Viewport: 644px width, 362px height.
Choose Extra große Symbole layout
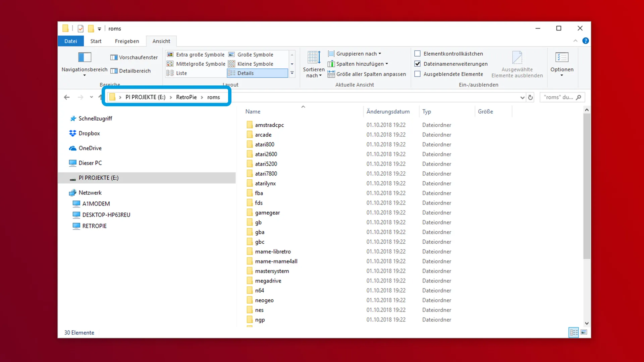pos(196,55)
